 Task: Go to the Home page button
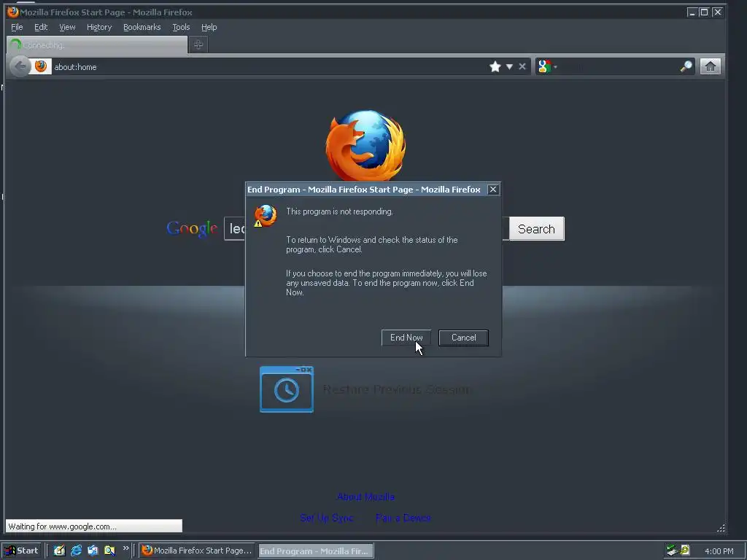pos(711,66)
